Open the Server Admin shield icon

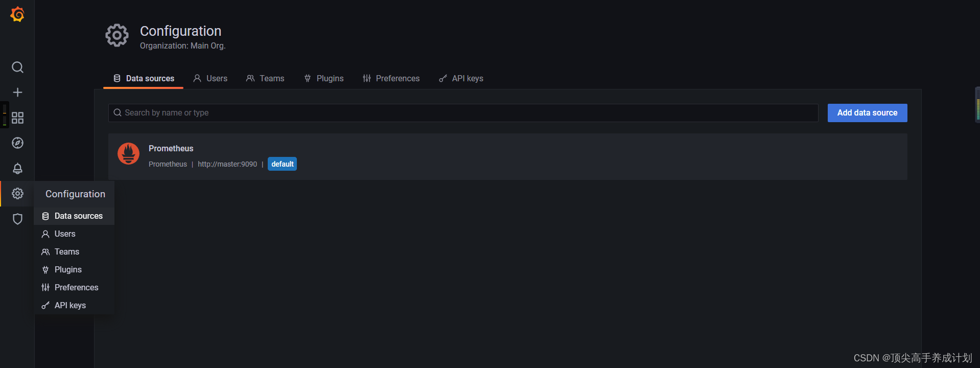click(x=17, y=219)
